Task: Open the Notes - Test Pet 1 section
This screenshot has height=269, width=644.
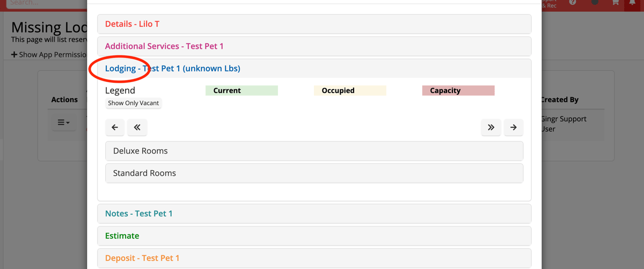Action: tap(139, 214)
